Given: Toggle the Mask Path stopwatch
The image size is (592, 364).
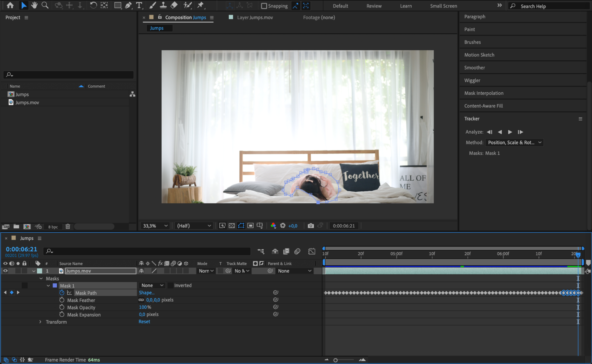Looking at the screenshot, I should (62, 293).
